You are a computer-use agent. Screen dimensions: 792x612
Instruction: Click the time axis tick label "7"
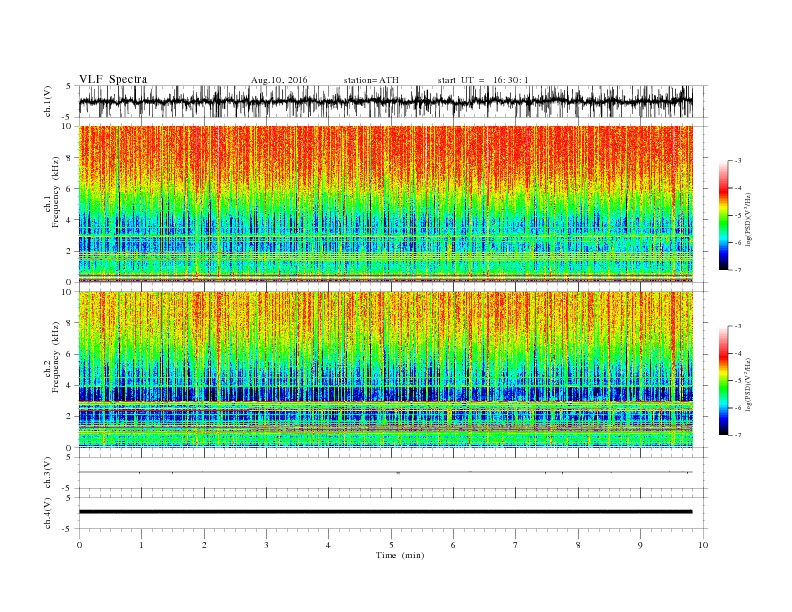[516, 545]
